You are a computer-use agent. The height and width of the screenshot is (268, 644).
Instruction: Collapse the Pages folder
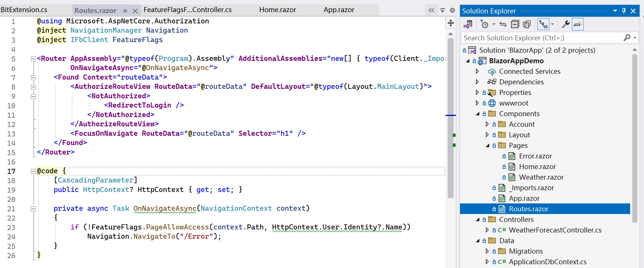(488, 146)
